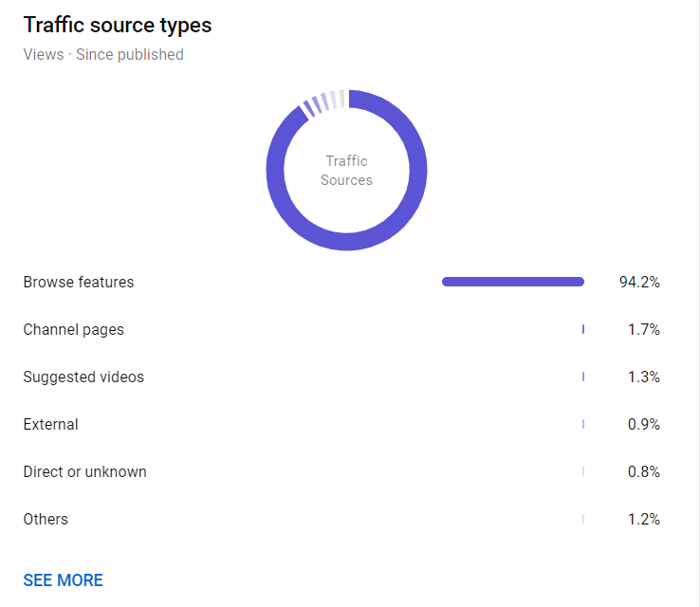Click the light gray donut segment at top
The image size is (700, 607).
point(342,99)
